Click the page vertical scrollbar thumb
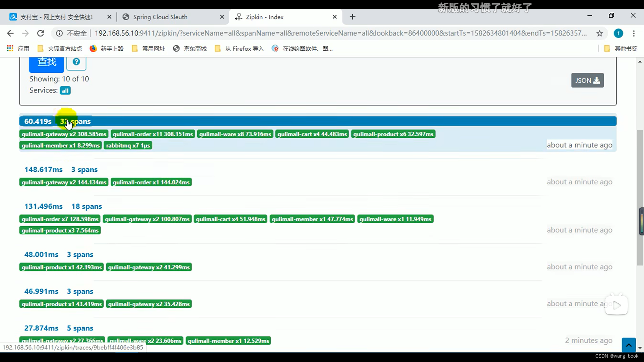Screen dimensions: 644x362 pos(640,198)
